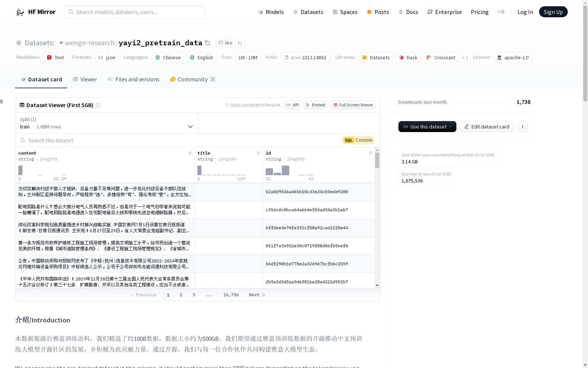
Task: Open the Spaces menu item
Action: tap(345, 12)
